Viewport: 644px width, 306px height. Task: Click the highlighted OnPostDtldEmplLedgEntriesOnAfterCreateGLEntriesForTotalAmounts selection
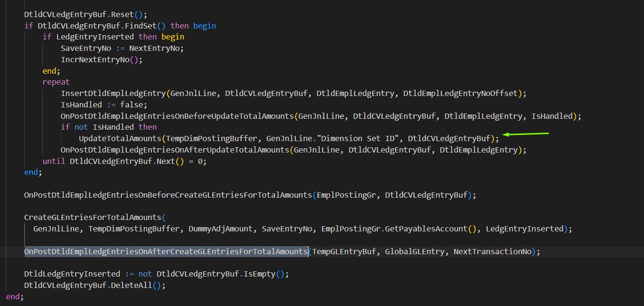[x=166, y=251]
